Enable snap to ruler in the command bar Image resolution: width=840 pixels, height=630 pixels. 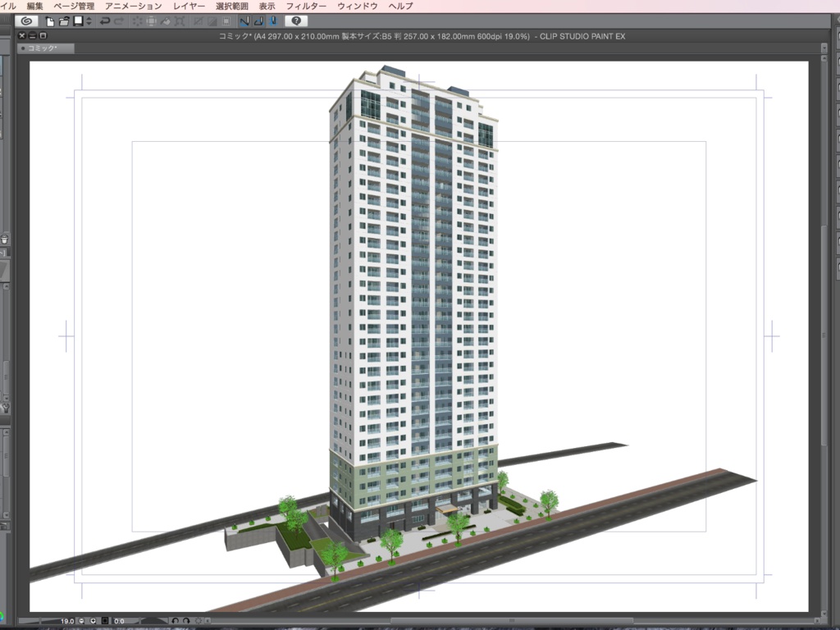coord(244,21)
